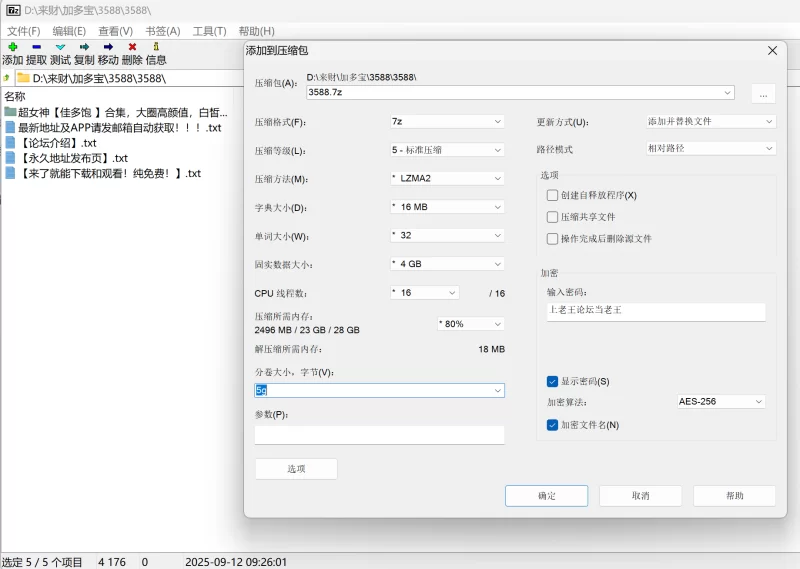Click the Test (测试) toolbar icon
This screenshot has height=569, width=800.
coord(60,47)
